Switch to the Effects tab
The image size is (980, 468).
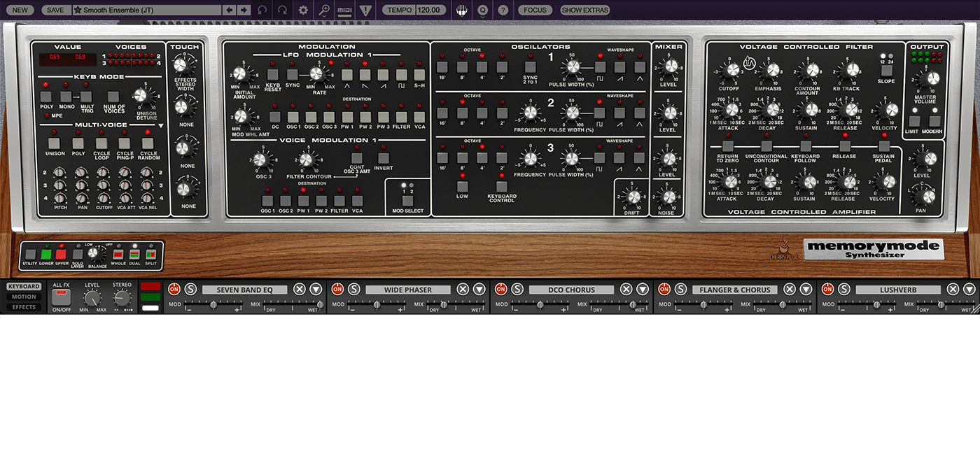[24, 307]
